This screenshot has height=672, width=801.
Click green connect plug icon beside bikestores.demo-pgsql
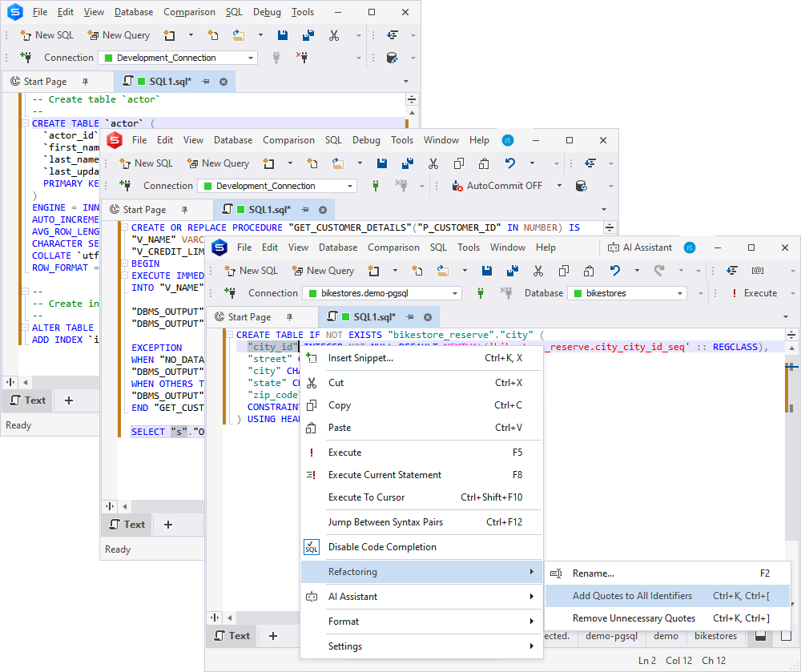click(480, 293)
